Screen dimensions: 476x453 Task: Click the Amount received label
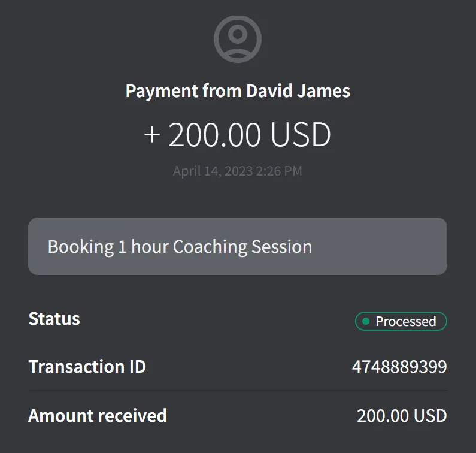pos(98,415)
